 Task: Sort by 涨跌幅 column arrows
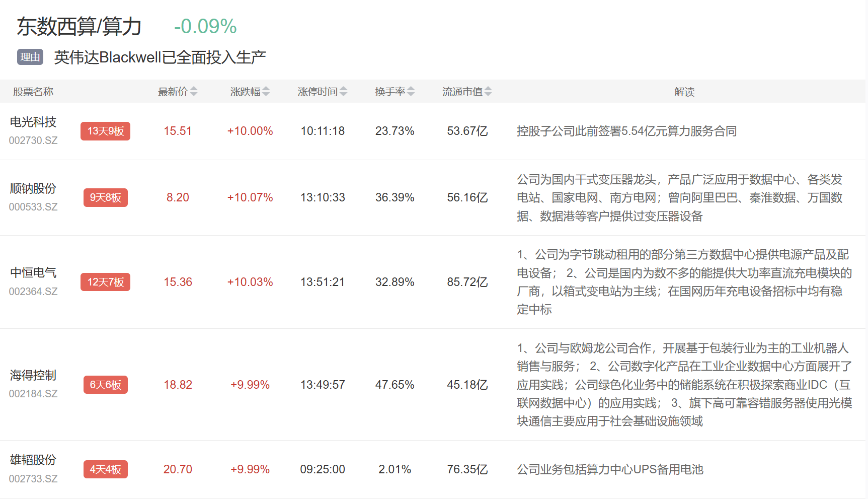[266, 92]
